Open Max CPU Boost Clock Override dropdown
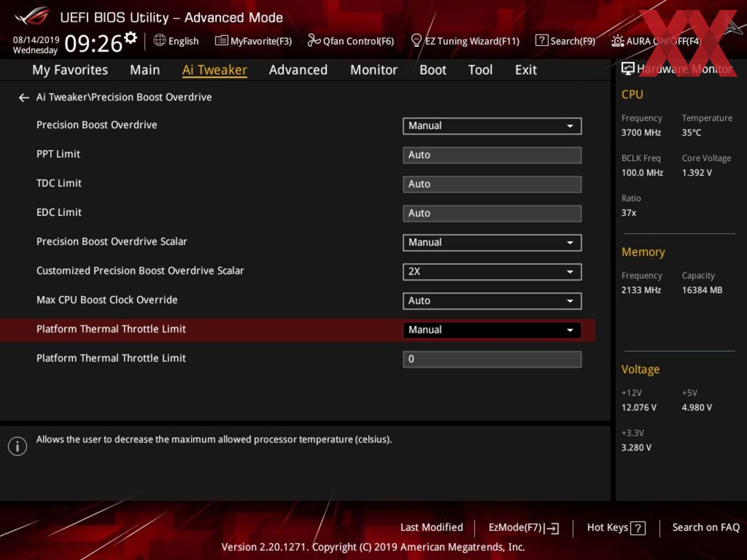Viewport: 747px width, 560px height. (492, 301)
